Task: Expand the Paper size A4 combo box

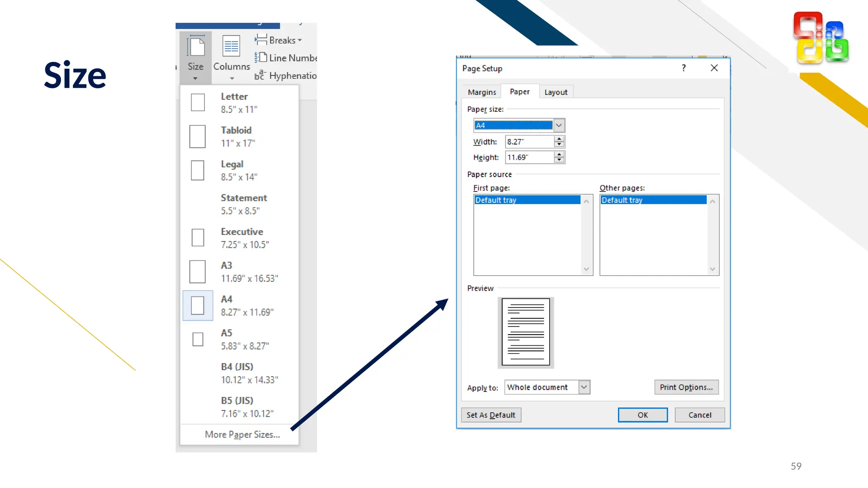Action: 559,125
